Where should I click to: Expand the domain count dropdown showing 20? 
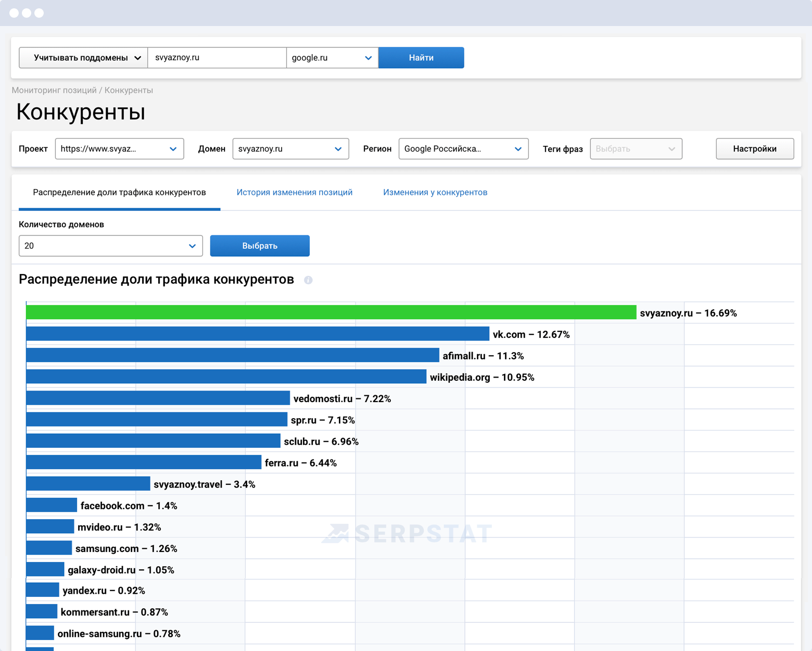pos(110,246)
